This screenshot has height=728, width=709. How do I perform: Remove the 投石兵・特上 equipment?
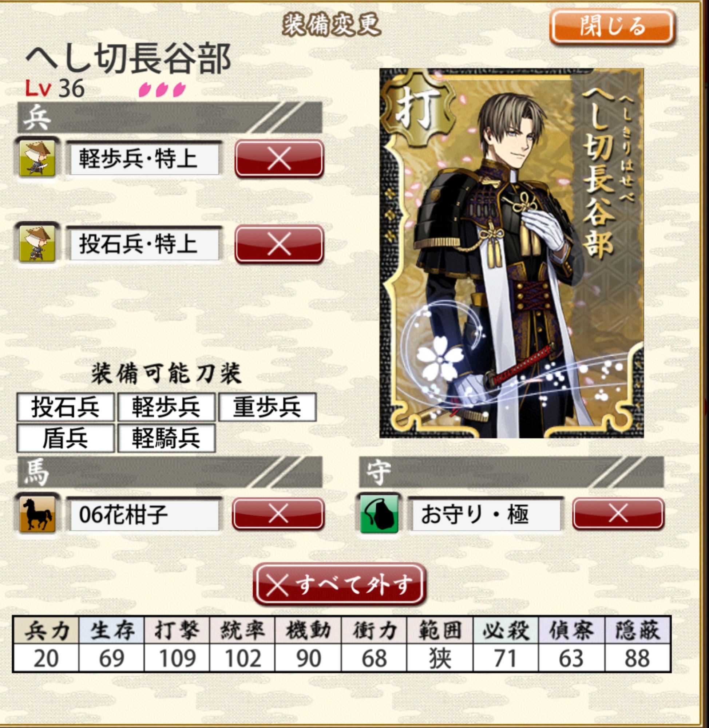point(279,244)
